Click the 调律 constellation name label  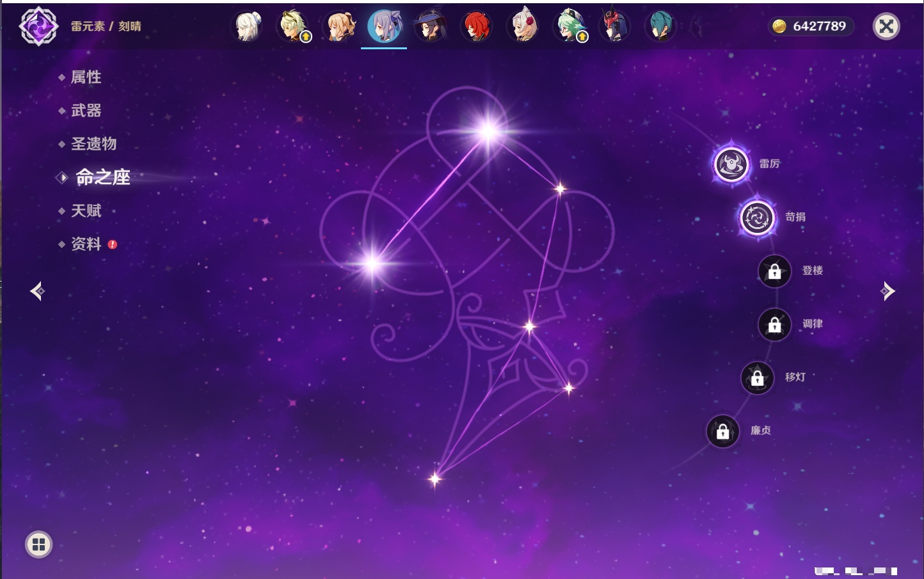coord(813,324)
